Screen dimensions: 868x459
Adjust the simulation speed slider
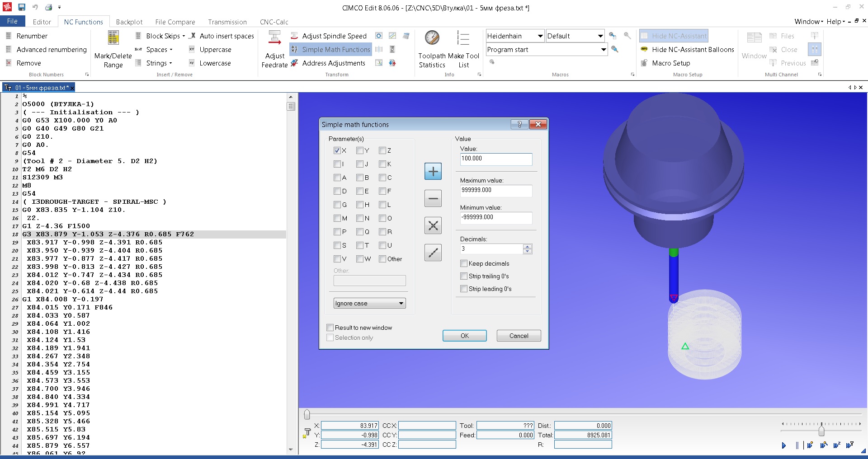tap(821, 431)
